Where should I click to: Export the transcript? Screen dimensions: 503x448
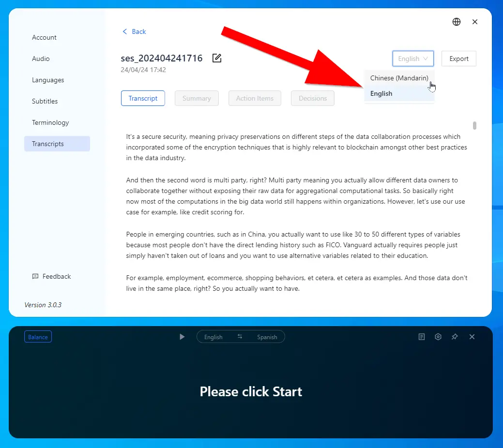(458, 59)
